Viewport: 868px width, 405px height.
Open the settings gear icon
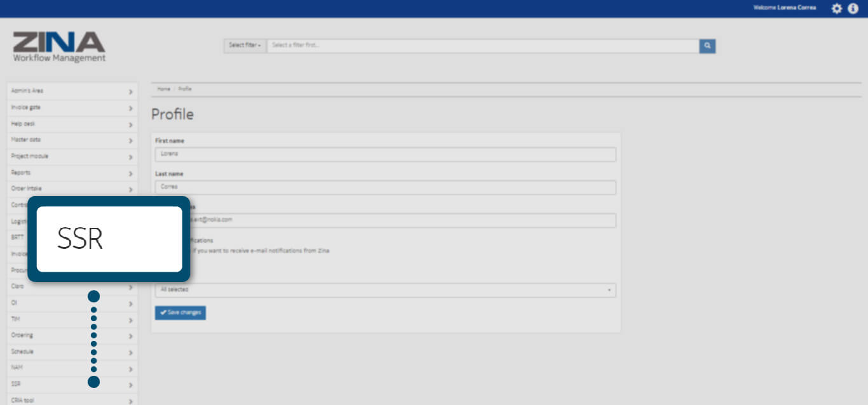click(x=837, y=8)
